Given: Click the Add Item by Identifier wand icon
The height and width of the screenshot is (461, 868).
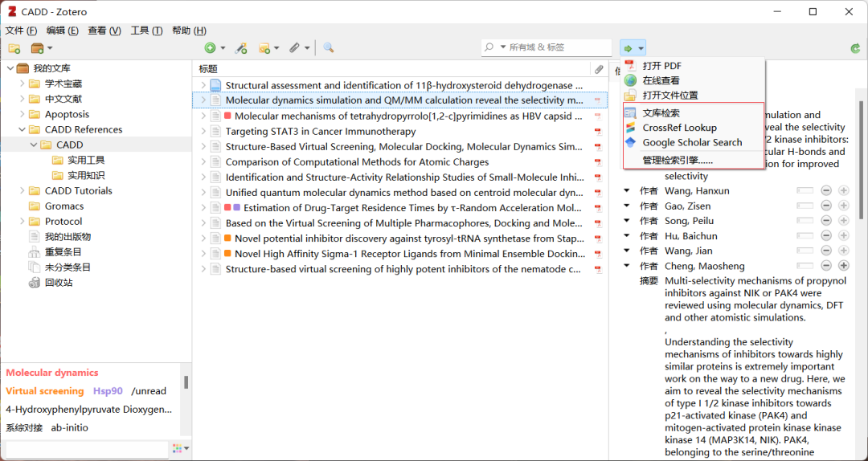Looking at the screenshot, I should pos(241,48).
